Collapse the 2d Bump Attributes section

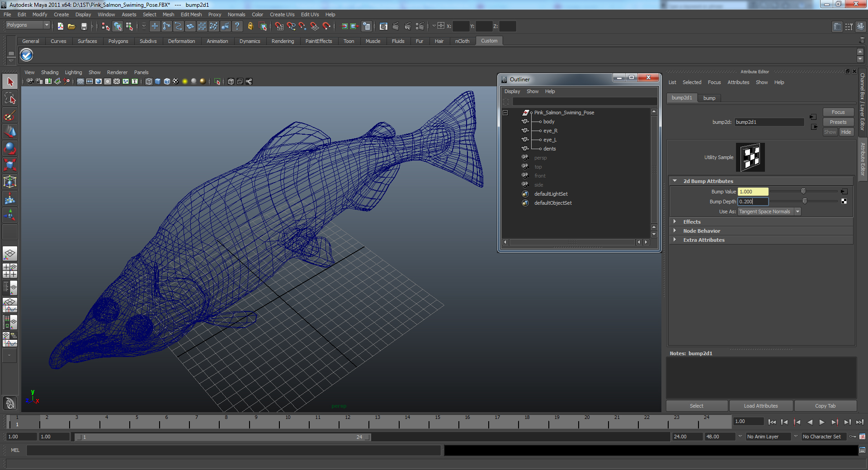675,181
